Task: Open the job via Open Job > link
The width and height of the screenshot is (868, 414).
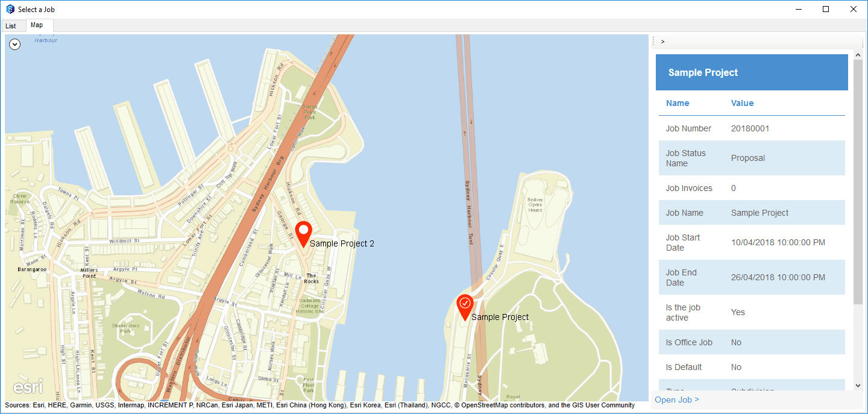Action: pos(677,400)
